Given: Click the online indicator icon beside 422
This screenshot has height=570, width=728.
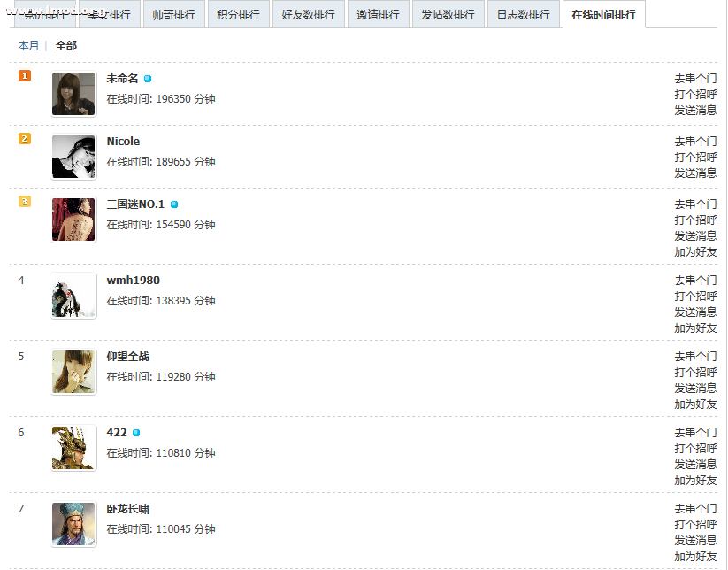Looking at the screenshot, I should 136,433.
